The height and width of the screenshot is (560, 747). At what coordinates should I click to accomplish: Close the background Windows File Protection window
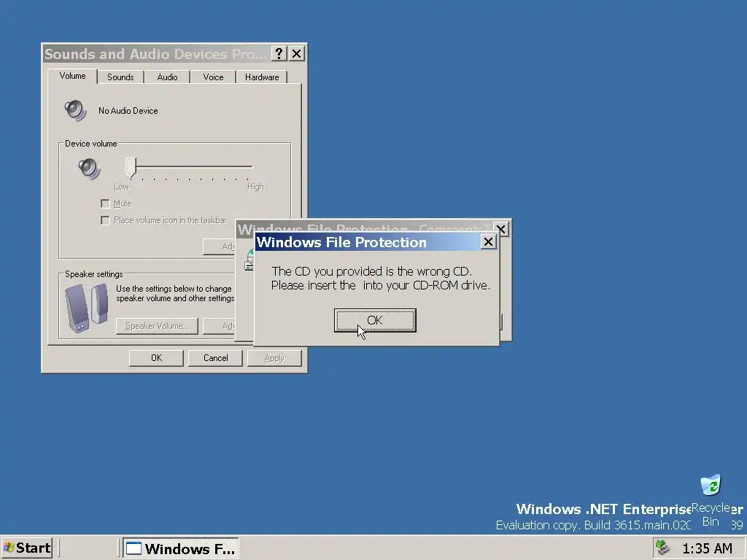500,229
